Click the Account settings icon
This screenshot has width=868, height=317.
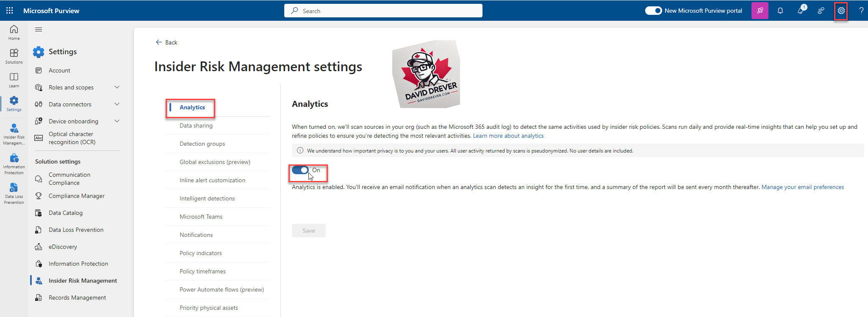point(39,70)
